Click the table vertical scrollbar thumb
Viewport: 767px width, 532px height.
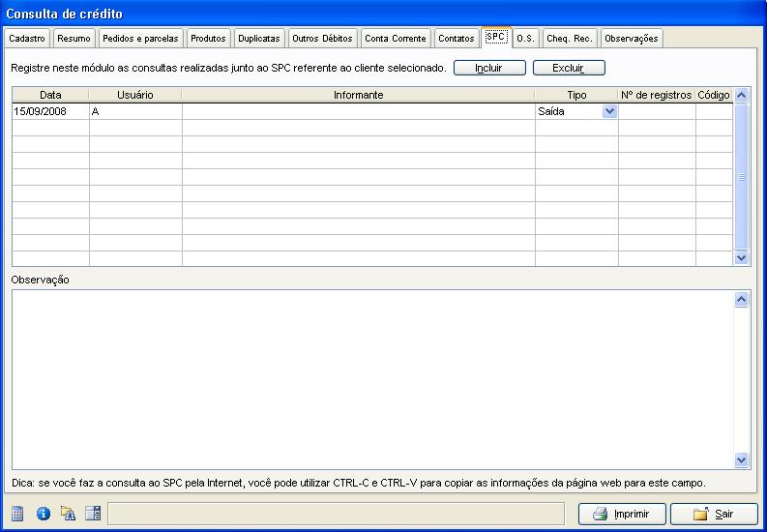[x=741, y=177]
